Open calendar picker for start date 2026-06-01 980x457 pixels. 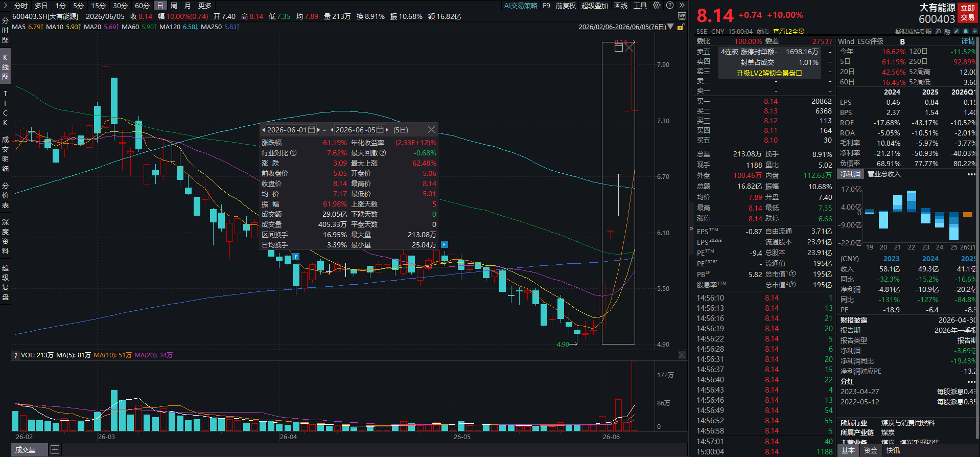tap(312, 130)
